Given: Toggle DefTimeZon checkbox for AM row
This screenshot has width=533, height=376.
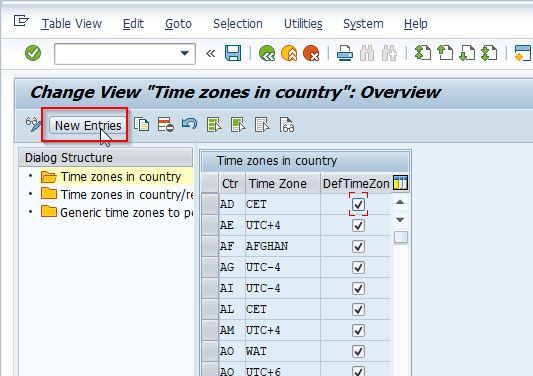Looking at the screenshot, I should [x=358, y=330].
